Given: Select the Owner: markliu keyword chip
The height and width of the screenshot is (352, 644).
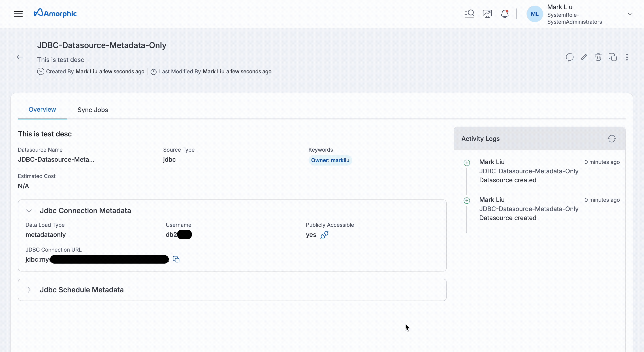Looking at the screenshot, I should tap(330, 160).
